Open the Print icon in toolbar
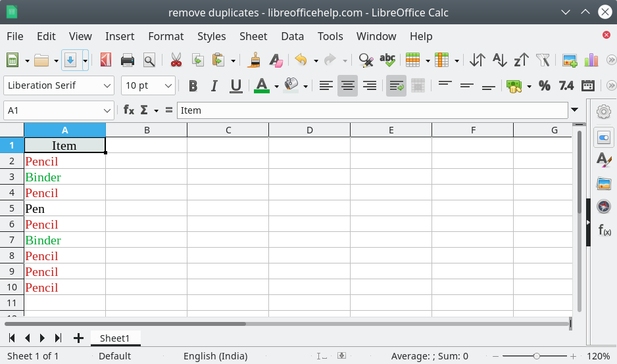 pyautogui.click(x=128, y=60)
